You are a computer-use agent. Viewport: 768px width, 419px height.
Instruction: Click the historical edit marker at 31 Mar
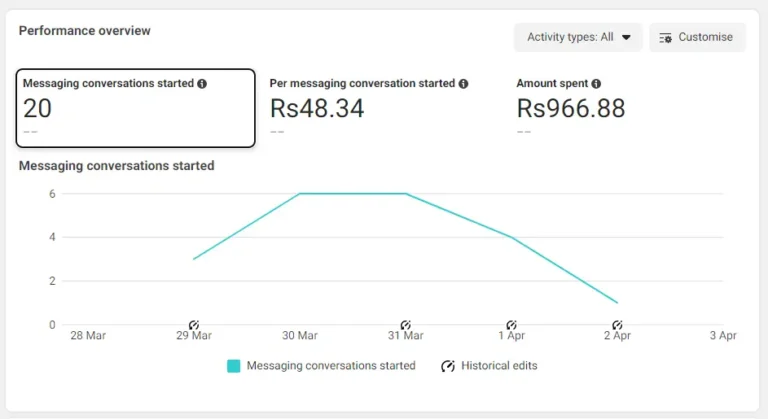406,324
